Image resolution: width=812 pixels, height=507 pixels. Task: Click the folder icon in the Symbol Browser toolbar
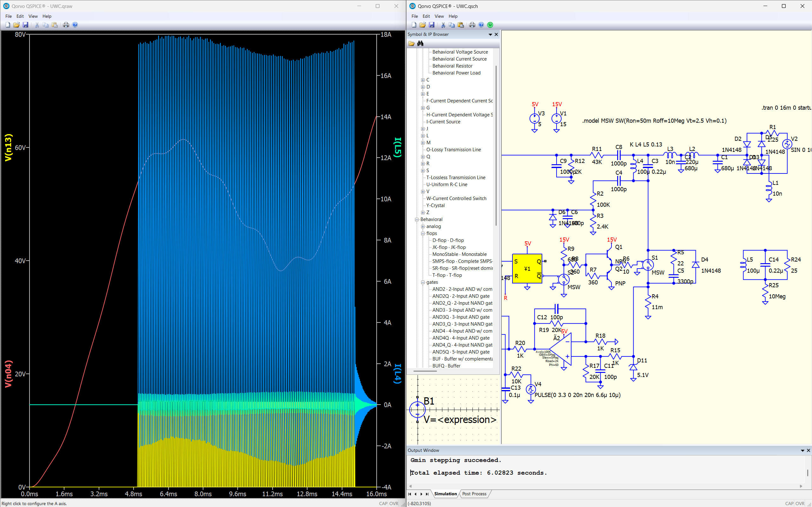(411, 43)
